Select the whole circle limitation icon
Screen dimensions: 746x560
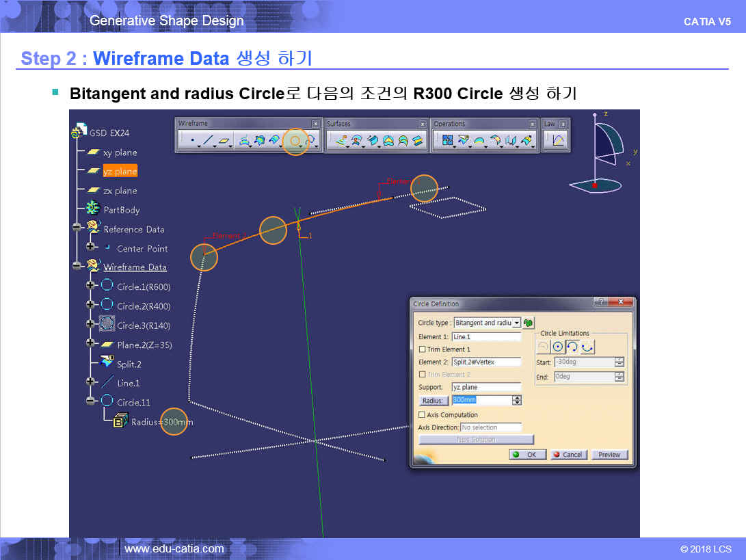pos(558,347)
